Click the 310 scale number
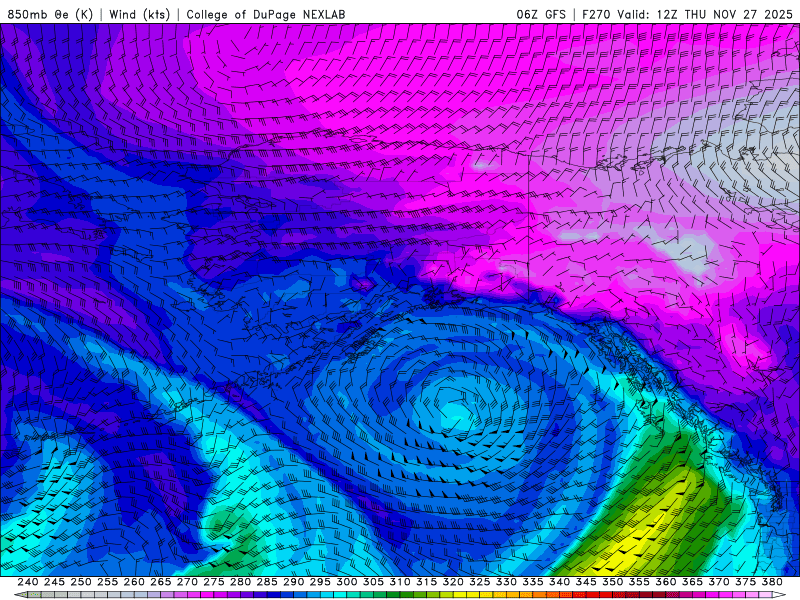800x600 pixels. tap(399, 582)
